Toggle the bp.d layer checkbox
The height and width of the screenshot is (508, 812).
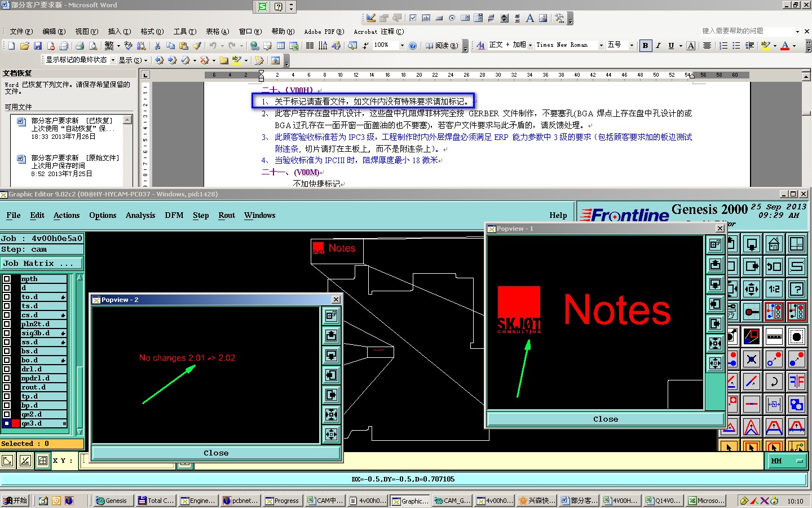(7, 405)
